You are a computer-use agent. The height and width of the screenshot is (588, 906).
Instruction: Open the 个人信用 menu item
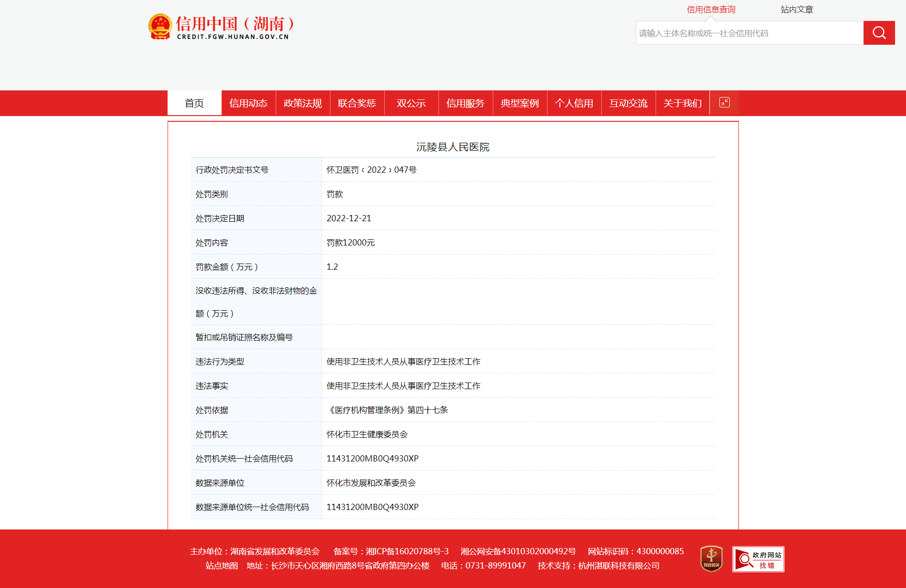[574, 103]
